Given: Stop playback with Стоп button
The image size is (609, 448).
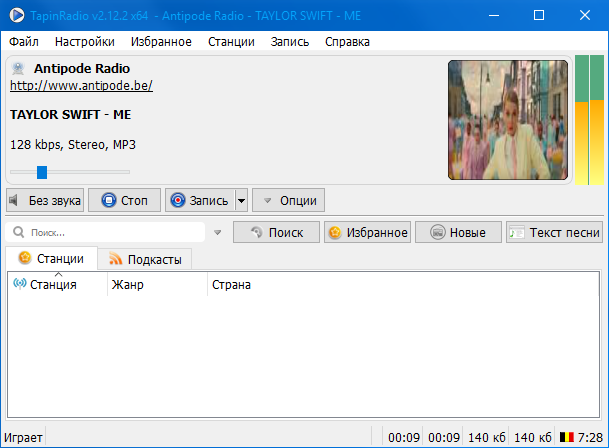Looking at the screenshot, I should pos(124,200).
